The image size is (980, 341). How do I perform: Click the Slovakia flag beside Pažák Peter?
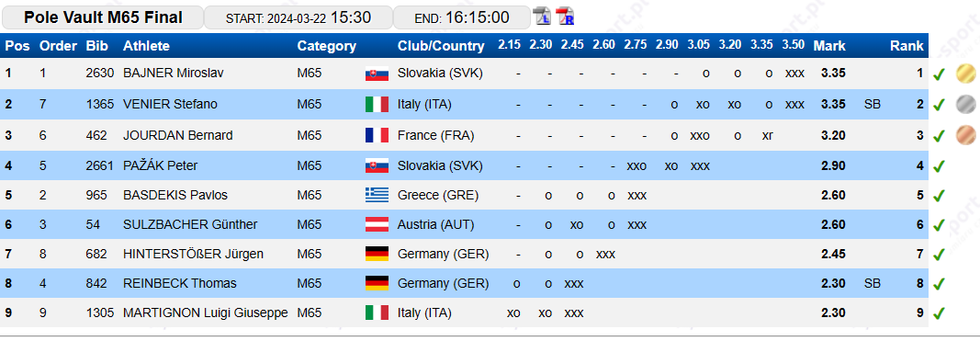[x=377, y=165]
